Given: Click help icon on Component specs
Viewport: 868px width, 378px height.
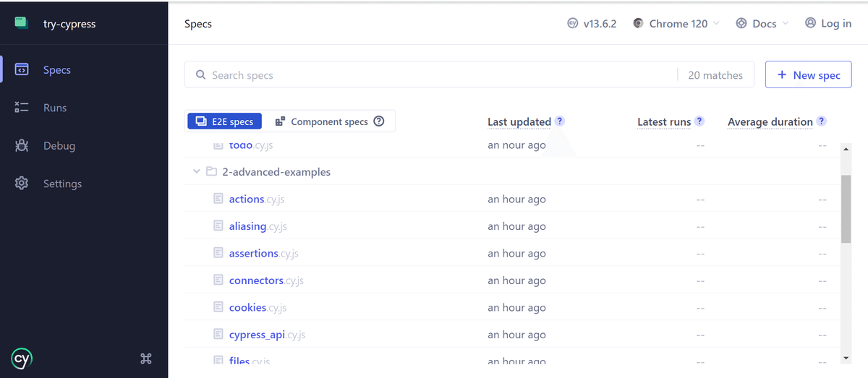Looking at the screenshot, I should click(x=379, y=121).
